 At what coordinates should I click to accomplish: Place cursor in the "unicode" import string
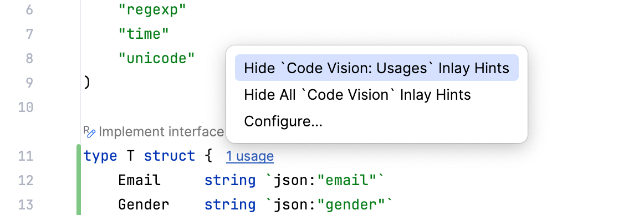pos(156,58)
